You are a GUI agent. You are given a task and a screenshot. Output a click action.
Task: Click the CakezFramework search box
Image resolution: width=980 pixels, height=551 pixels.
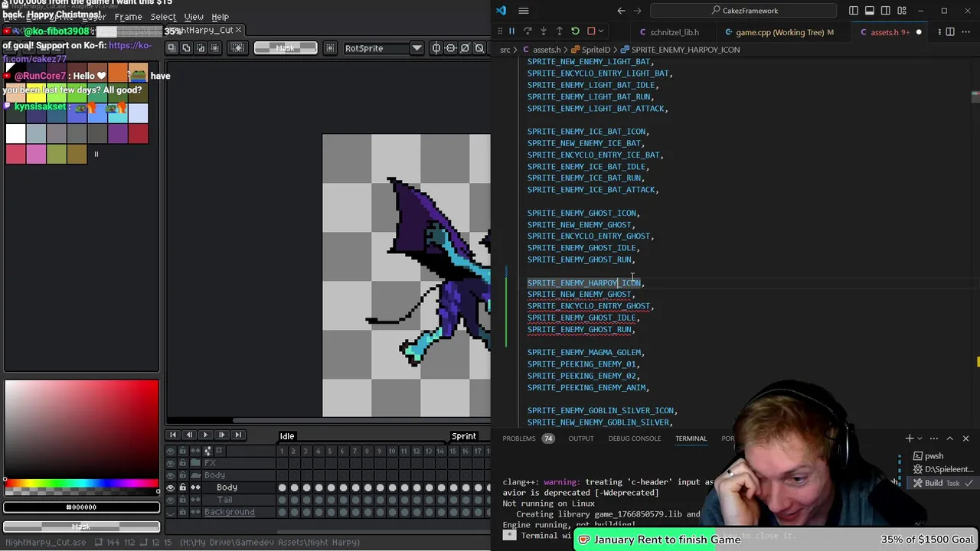(743, 11)
